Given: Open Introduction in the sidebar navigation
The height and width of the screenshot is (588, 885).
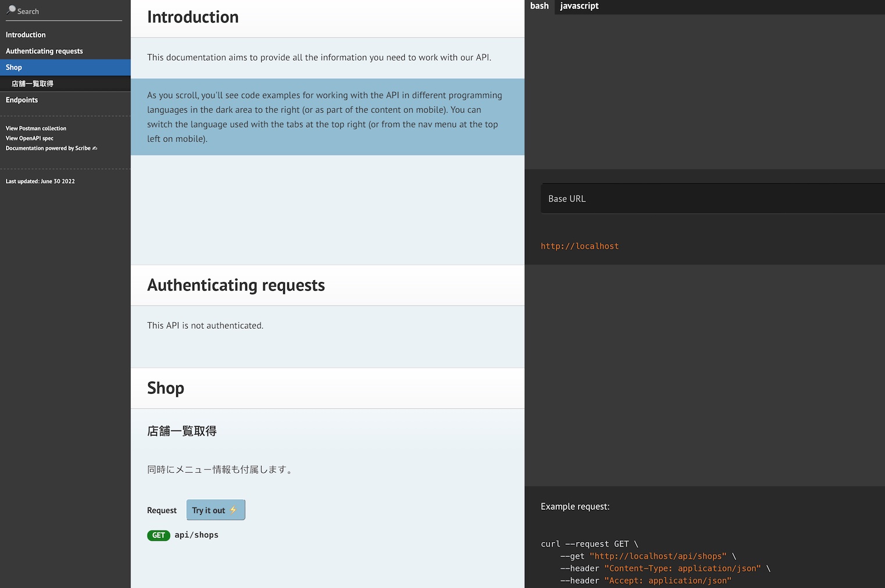Looking at the screenshot, I should point(26,35).
